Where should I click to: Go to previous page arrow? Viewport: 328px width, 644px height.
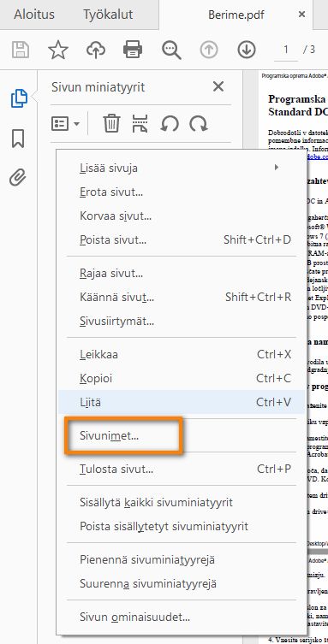[x=209, y=50]
